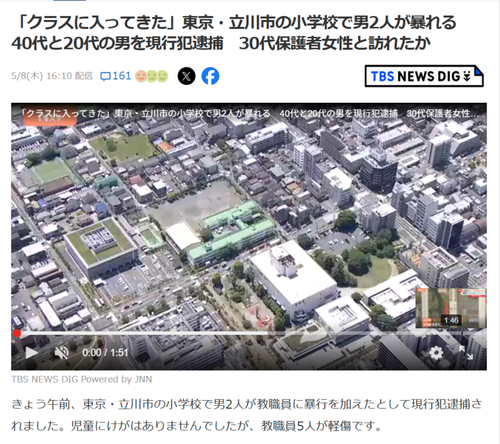Viewport: 500px width, 444px height.
Task: Click the comment bubble icon
Action: 105,77
